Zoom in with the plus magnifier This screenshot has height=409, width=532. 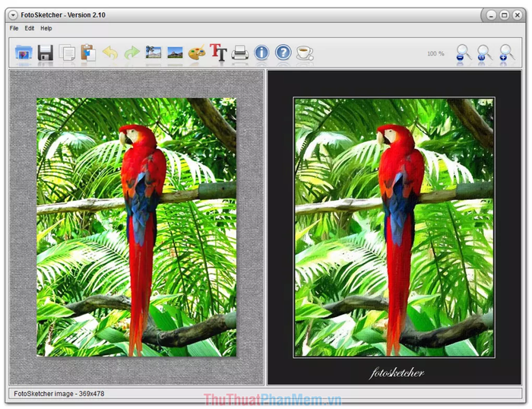click(506, 52)
